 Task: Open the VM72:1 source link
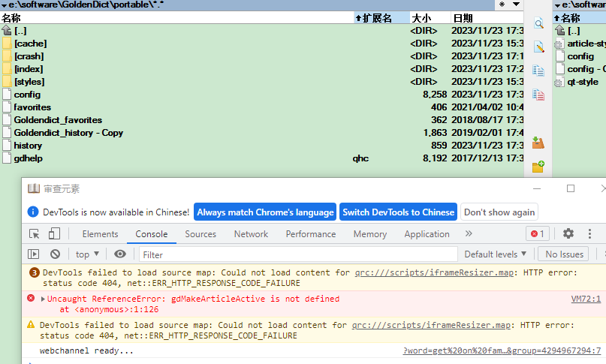pyautogui.click(x=586, y=299)
